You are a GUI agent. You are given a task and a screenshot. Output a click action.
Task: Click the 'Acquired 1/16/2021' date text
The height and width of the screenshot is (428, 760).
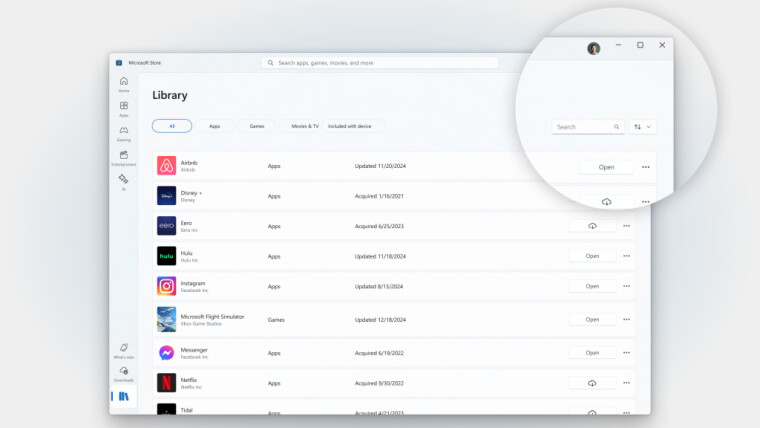379,196
